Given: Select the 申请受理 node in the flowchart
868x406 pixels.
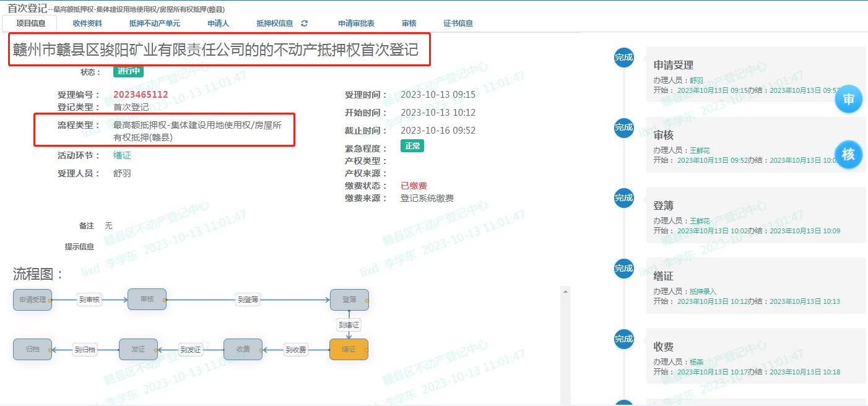Looking at the screenshot, I should tap(32, 300).
